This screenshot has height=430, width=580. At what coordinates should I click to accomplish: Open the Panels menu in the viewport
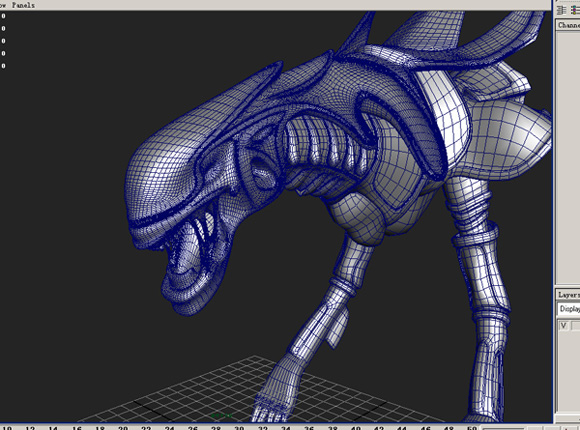(23, 5)
